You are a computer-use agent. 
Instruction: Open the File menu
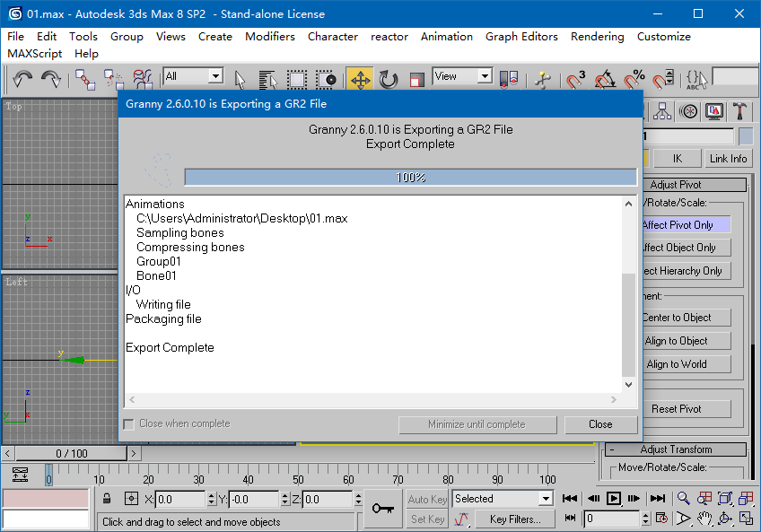click(x=15, y=37)
